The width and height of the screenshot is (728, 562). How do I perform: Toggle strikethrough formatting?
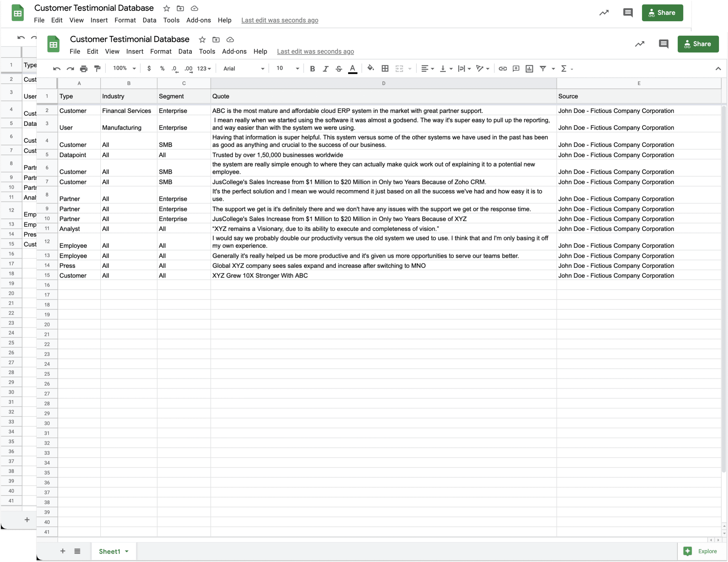(339, 69)
